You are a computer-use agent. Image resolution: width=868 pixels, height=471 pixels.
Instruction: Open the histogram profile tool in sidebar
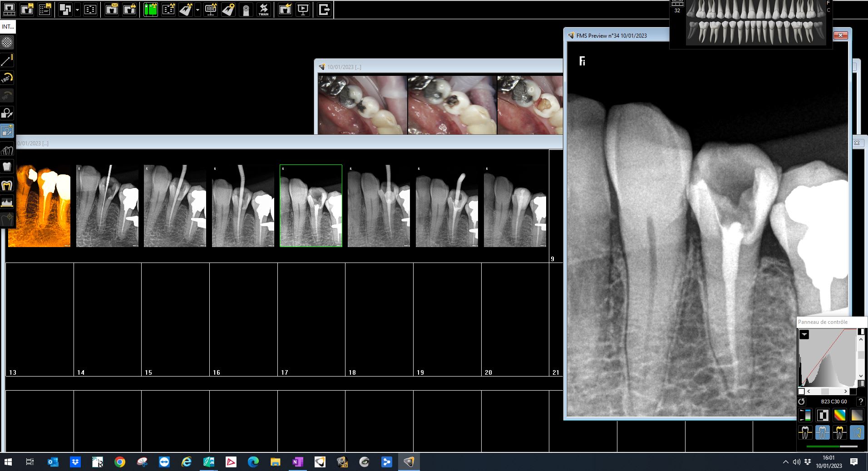click(x=7, y=203)
